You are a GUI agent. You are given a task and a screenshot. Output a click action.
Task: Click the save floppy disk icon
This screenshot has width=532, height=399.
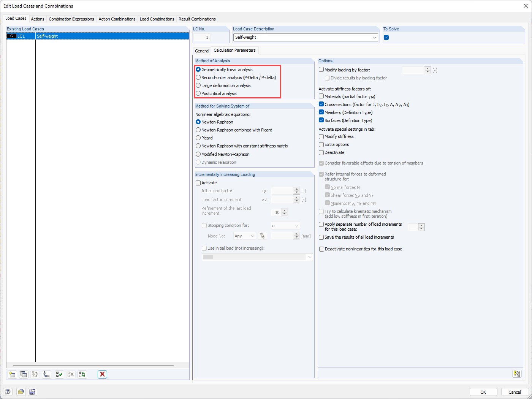click(x=32, y=392)
